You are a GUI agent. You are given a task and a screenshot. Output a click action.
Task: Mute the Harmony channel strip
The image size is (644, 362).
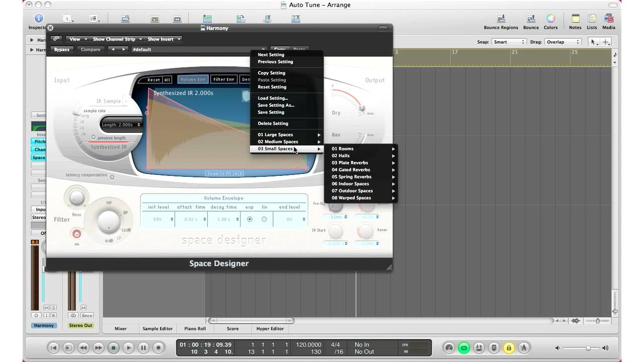pyautogui.click(x=47, y=308)
